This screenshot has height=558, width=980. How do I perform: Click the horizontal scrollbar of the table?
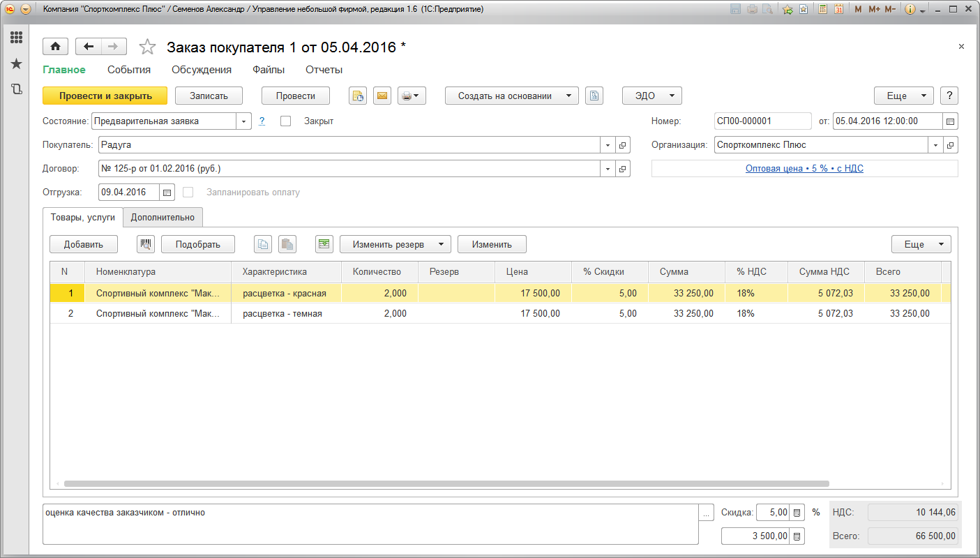[x=446, y=483]
